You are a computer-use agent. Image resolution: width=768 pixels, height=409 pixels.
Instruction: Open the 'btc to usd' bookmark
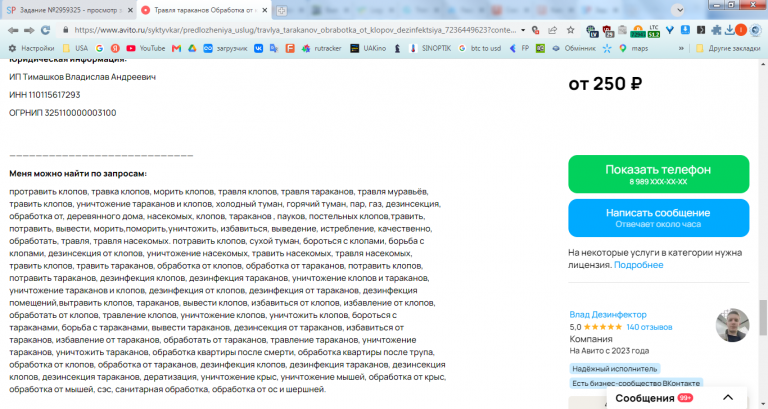coord(480,48)
